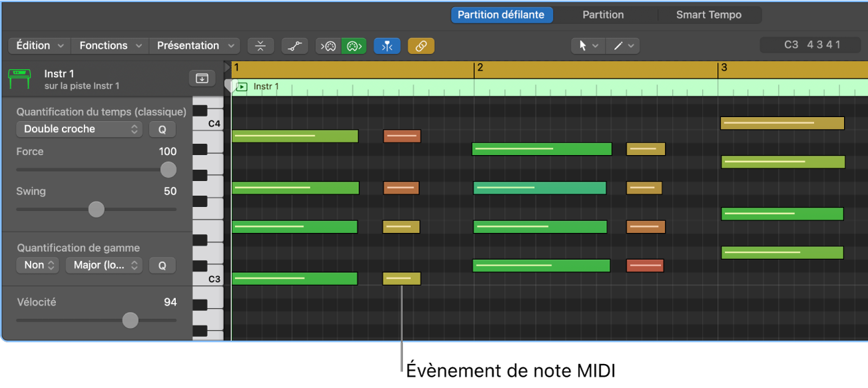This screenshot has height=388, width=868.
Task: Click the Q button for time quantize
Action: pyautogui.click(x=162, y=129)
